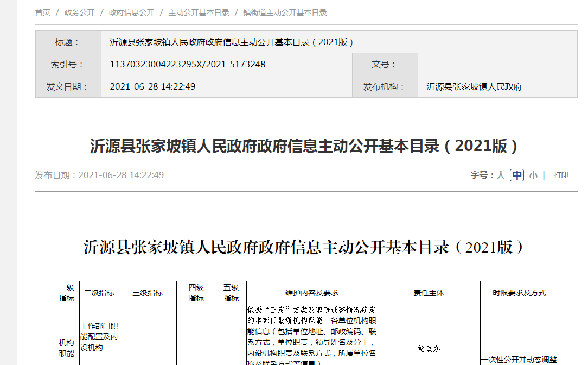Go to the 首页 breadcrumb link
The height and width of the screenshot is (365, 588).
click(x=43, y=12)
